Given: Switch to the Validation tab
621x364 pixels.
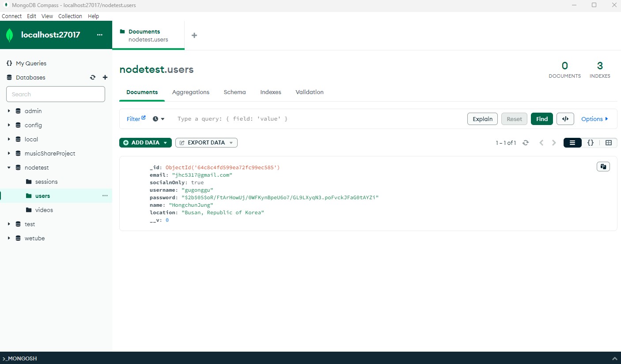Looking at the screenshot, I should coord(310,92).
